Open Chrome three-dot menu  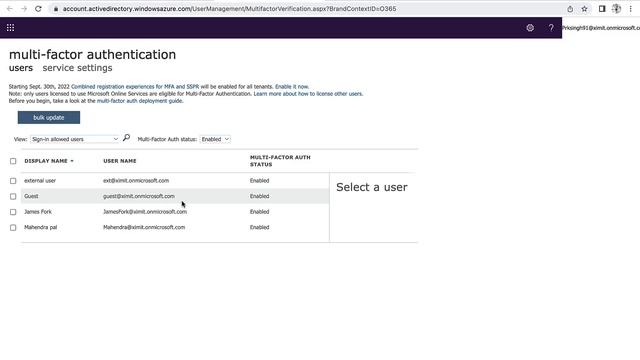[631, 9]
